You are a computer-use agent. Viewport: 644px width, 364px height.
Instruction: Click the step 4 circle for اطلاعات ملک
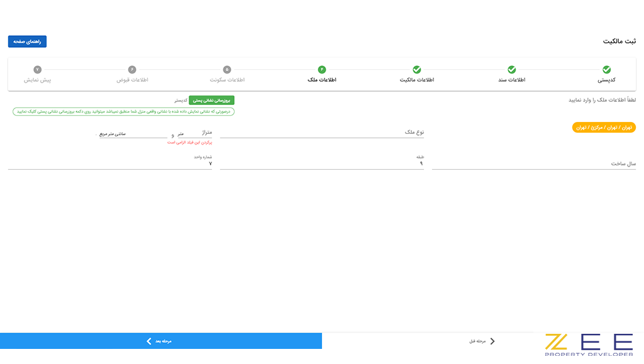(x=321, y=70)
